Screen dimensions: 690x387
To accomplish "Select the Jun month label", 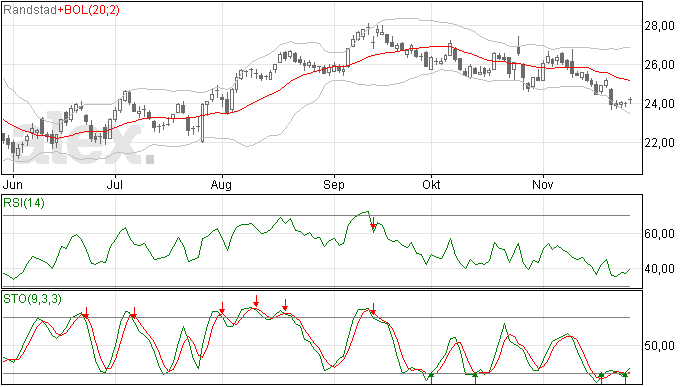I will click(x=12, y=184).
